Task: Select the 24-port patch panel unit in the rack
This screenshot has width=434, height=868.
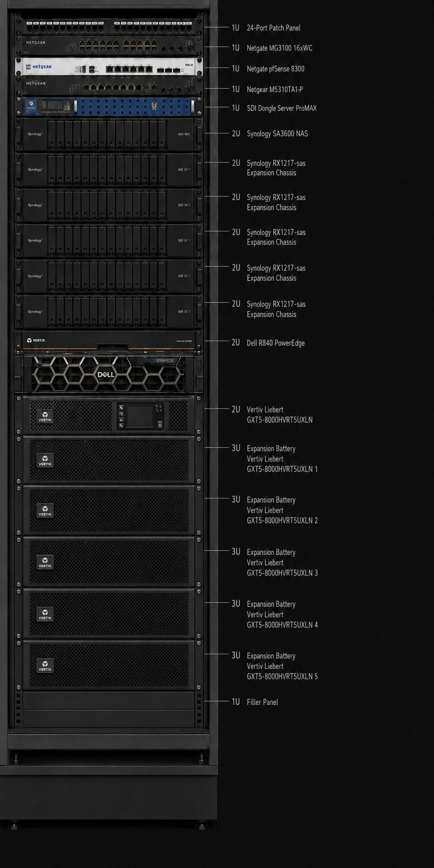Action: (x=109, y=26)
